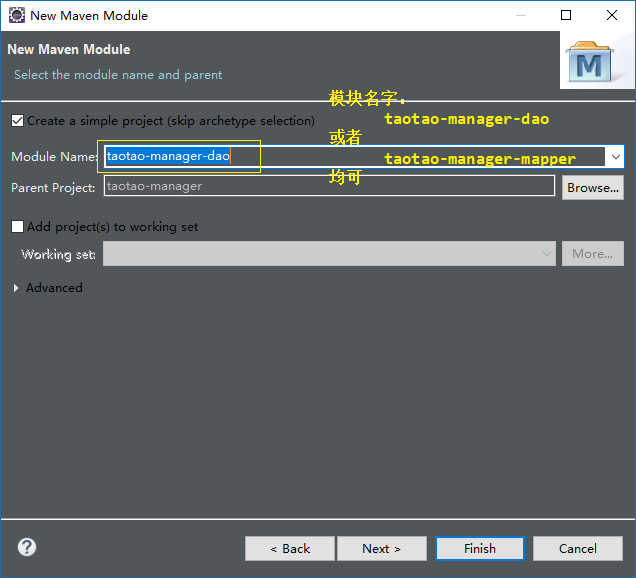Click Finish to create the module
The height and width of the screenshot is (578, 636).
(x=480, y=548)
